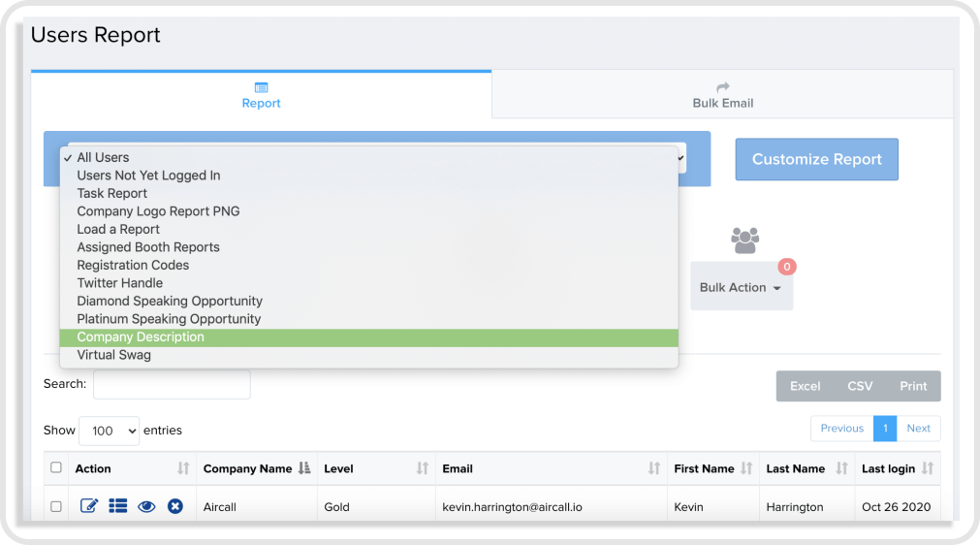Click the eye view icon for Aircall
The height and width of the screenshot is (545, 980).
[146, 506]
